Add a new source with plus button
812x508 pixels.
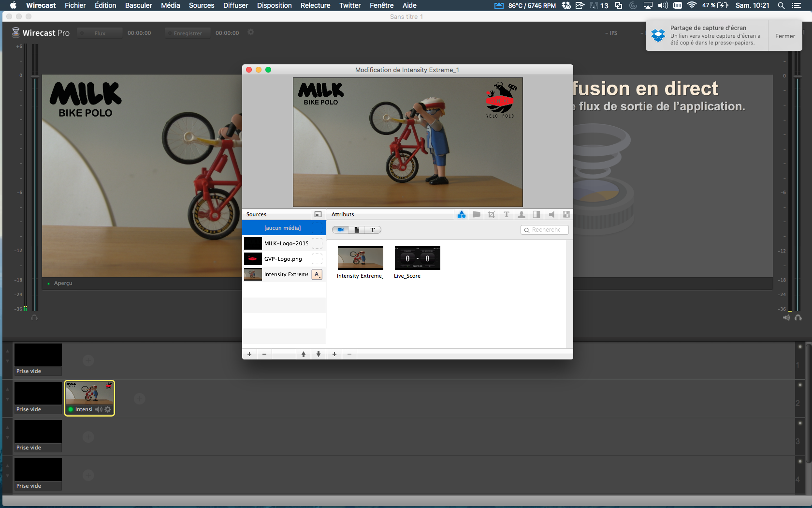tap(249, 354)
